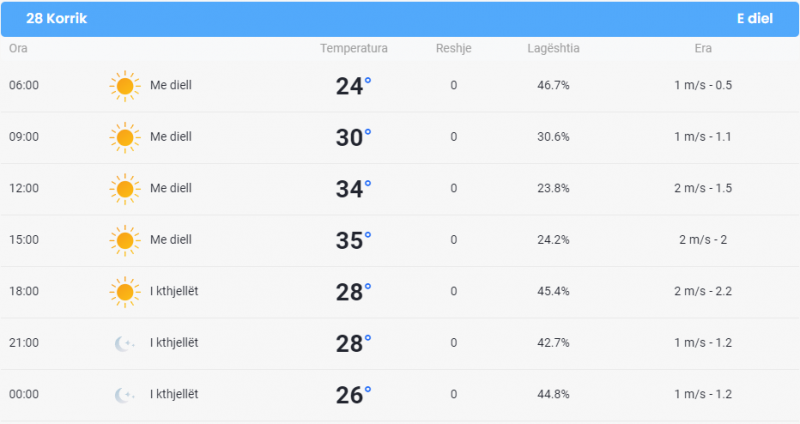Click the moon icon for 00:00
800x424 pixels.
pyautogui.click(x=124, y=395)
